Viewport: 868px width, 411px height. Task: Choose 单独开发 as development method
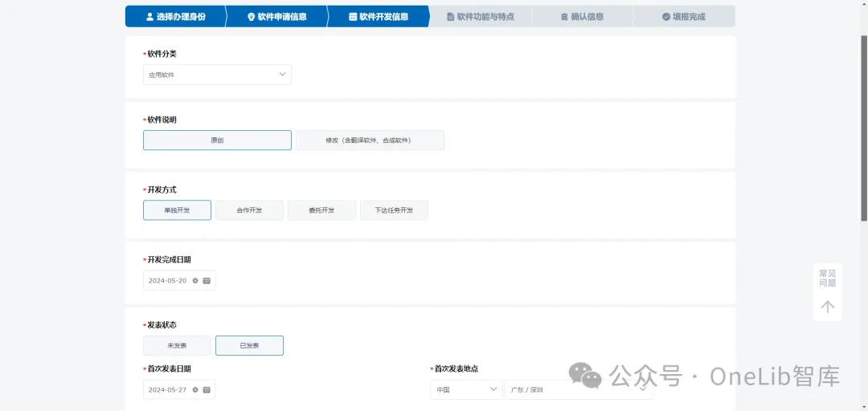click(x=177, y=210)
